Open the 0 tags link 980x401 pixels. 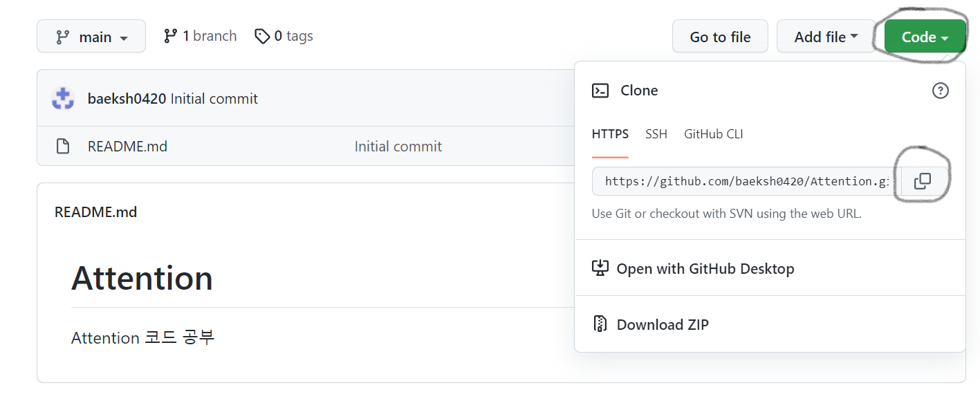[x=284, y=36]
